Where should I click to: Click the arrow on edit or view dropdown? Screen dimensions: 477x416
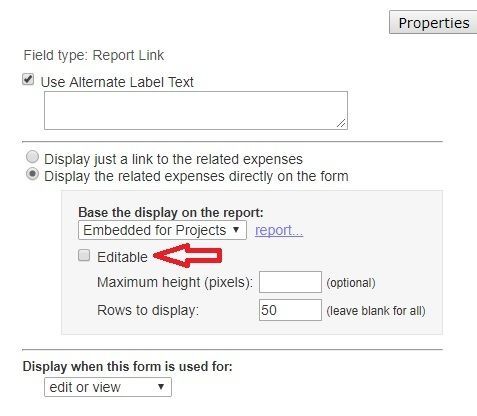pos(161,387)
